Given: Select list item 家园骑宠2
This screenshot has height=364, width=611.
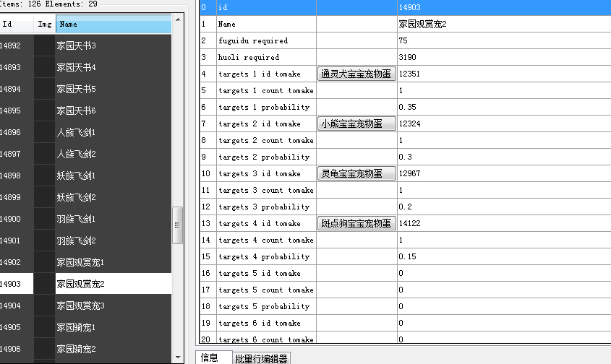Looking at the screenshot, I should 114,349.
